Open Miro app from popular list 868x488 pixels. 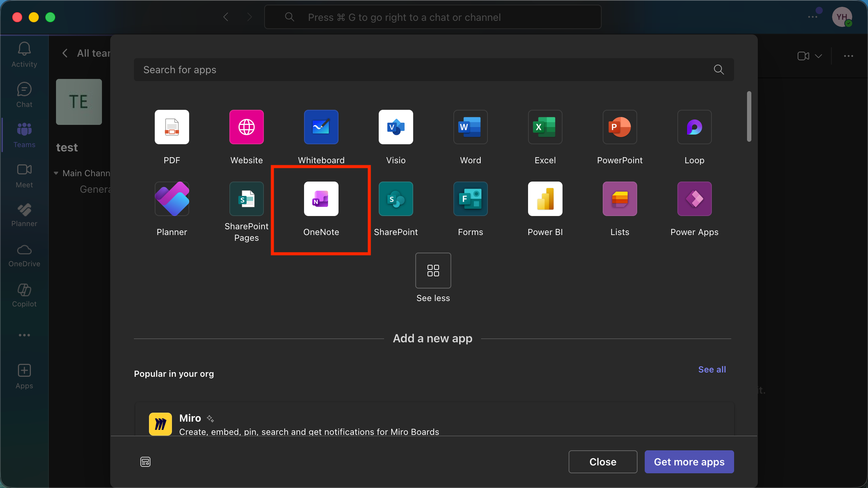(434, 419)
